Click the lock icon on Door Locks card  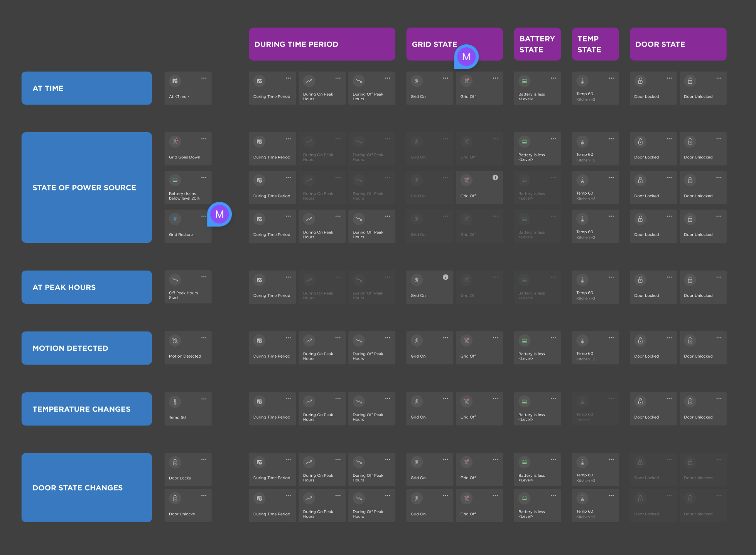click(175, 462)
